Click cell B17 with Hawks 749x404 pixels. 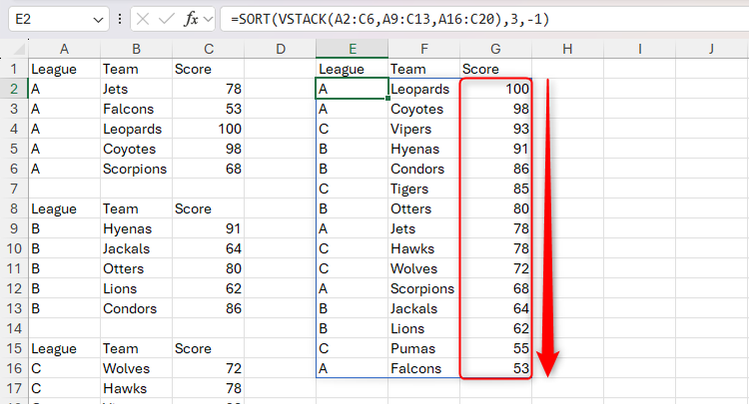(x=136, y=389)
